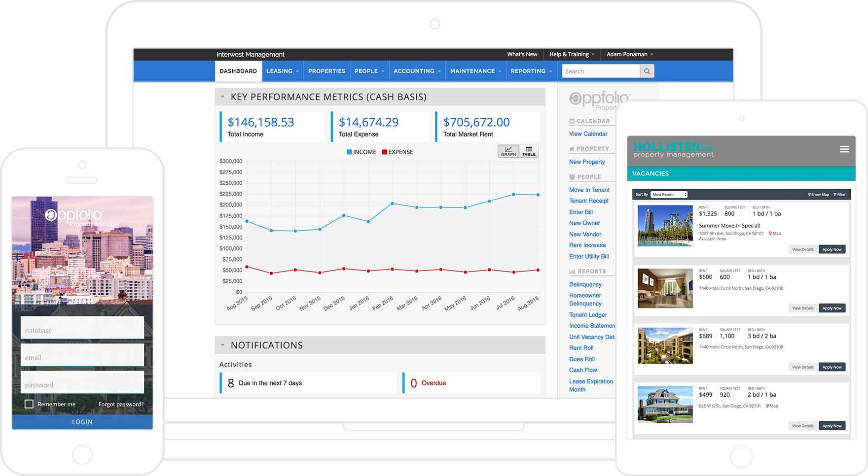Click the database input field
Image resolution: width=868 pixels, height=476 pixels.
82,330
